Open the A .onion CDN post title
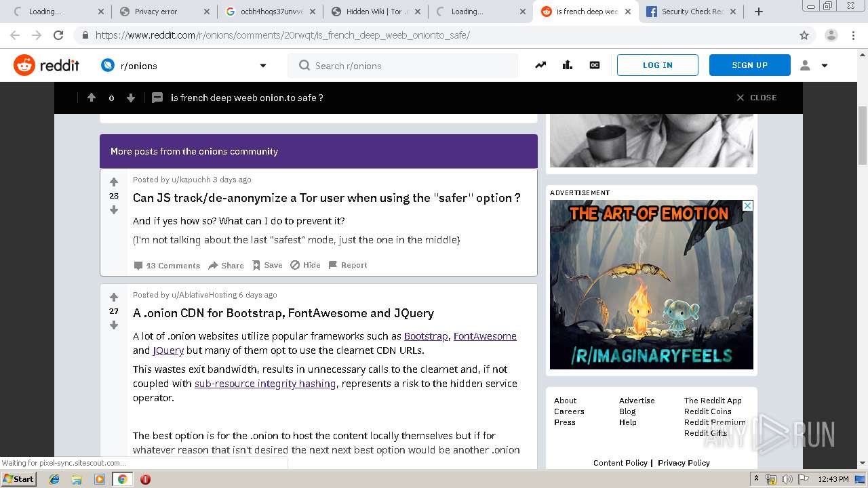This screenshot has width=868, height=488. click(x=283, y=313)
